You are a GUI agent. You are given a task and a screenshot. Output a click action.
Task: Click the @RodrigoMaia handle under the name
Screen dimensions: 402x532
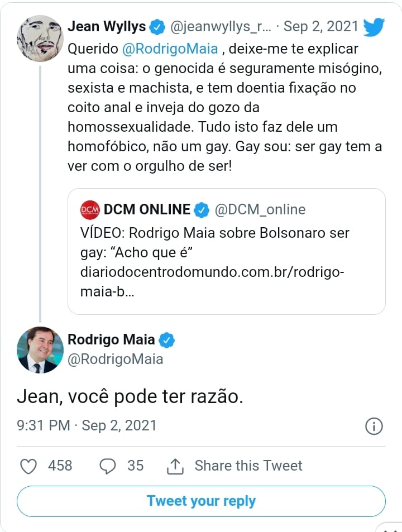115,359
